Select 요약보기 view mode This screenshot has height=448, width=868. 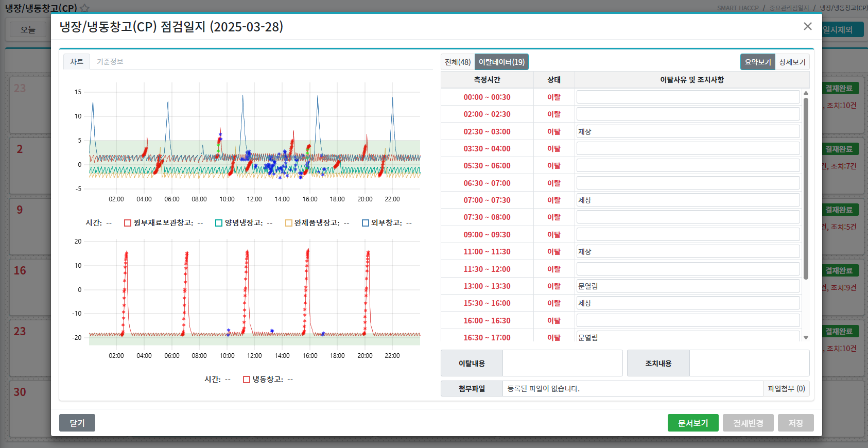(758, 62)
